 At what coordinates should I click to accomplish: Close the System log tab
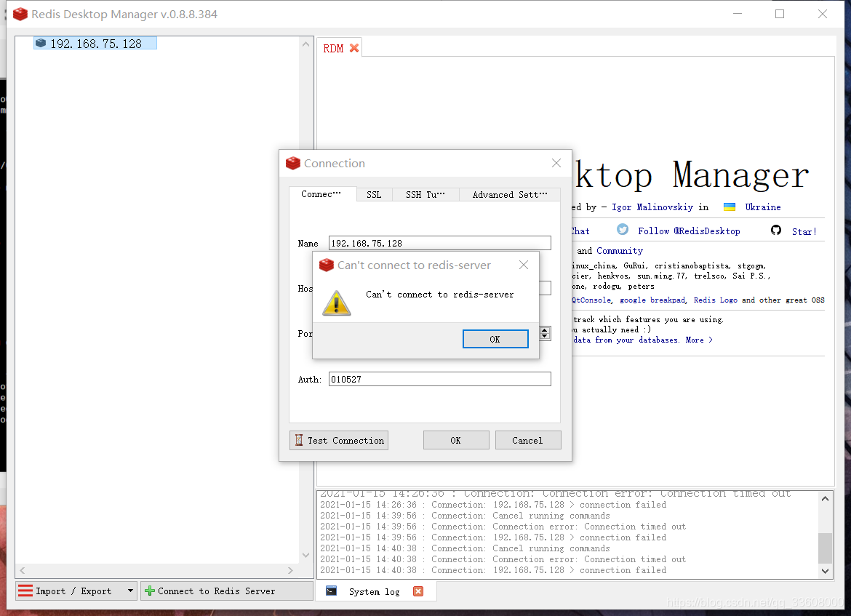click(418, 591)
